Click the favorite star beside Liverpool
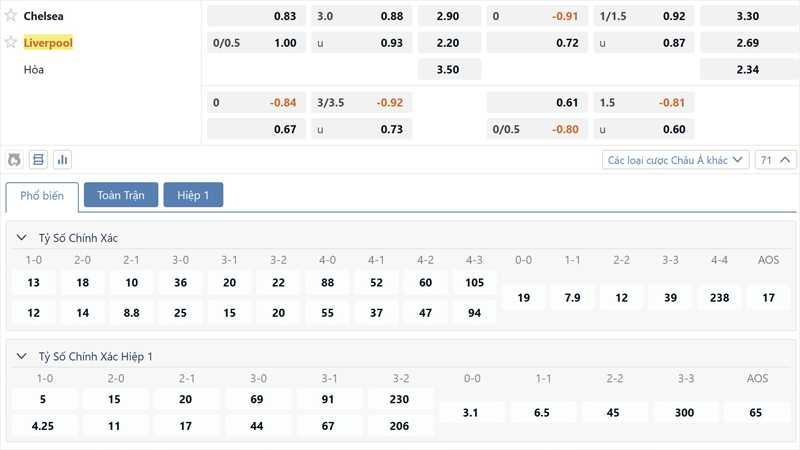Image resolution: width=800 pixels, height=450 pixels. [x=11, y=43]
